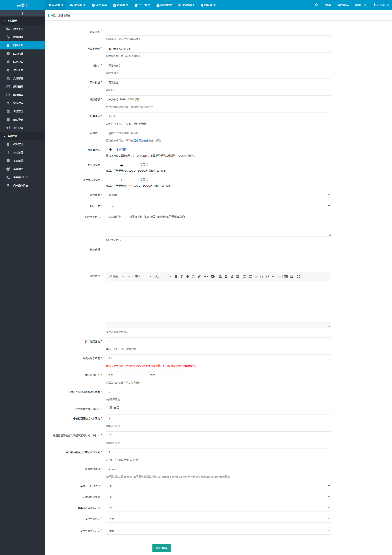Toggle 源码 source mode in editor
392x555 pixels.
tap(114, 276)
